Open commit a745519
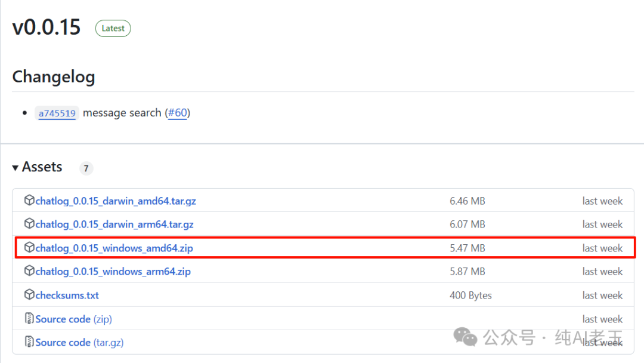The image size is (644, 363). click(x=57, y=113)
